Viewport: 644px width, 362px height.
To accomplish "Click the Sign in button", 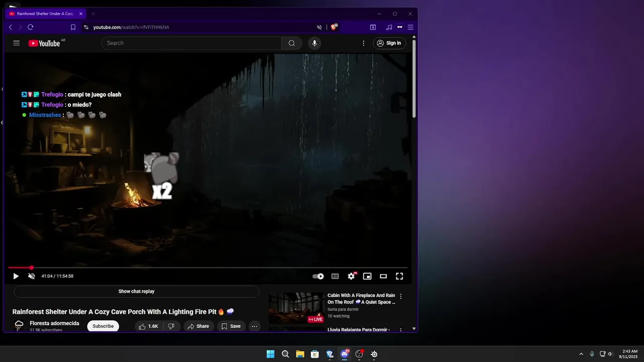I will click(389, 43).
